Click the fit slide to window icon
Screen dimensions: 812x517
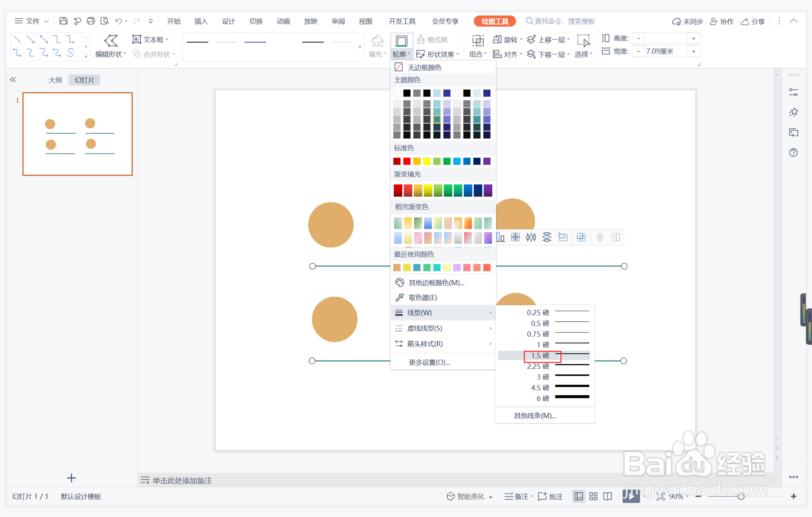tap(661, 496)
